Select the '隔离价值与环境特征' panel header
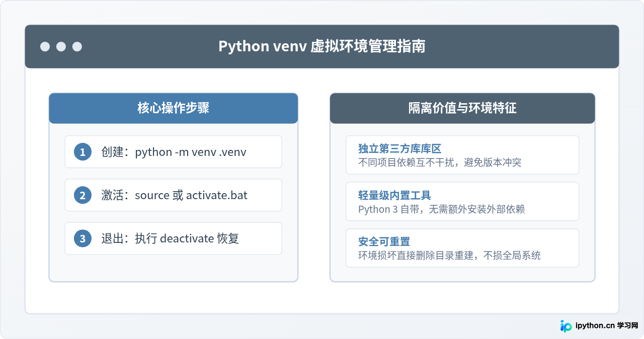Viewport: 644px width, 339px height. (462, 108)
